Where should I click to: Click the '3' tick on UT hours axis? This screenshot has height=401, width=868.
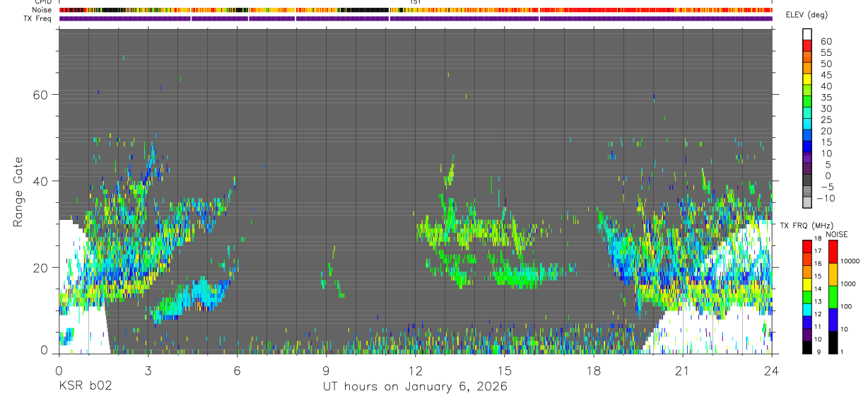tap(148, 370)
